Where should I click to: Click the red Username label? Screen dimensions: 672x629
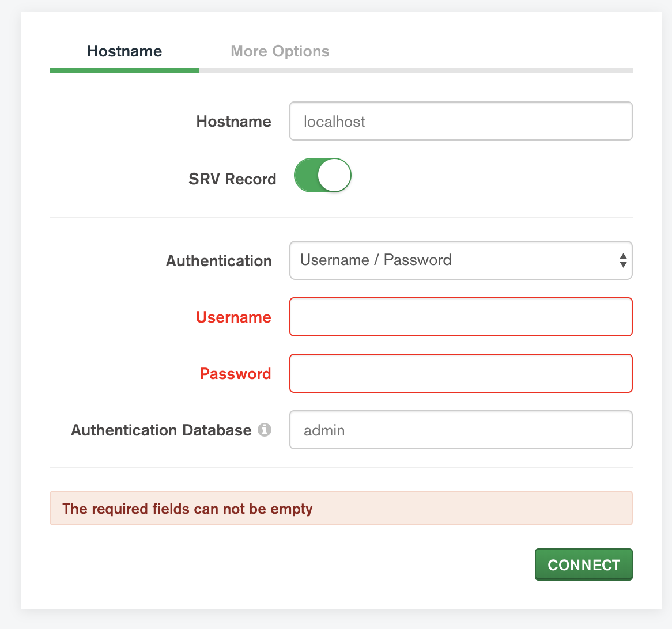[x=233, y=317]
